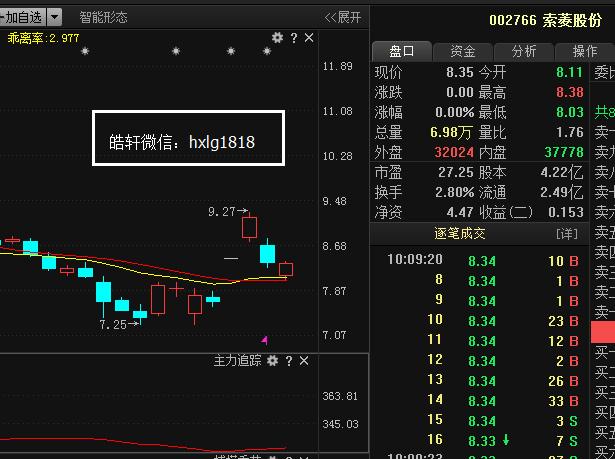
Task: Select trade row 16 priced 8.33
Action: tap(479, 440)
